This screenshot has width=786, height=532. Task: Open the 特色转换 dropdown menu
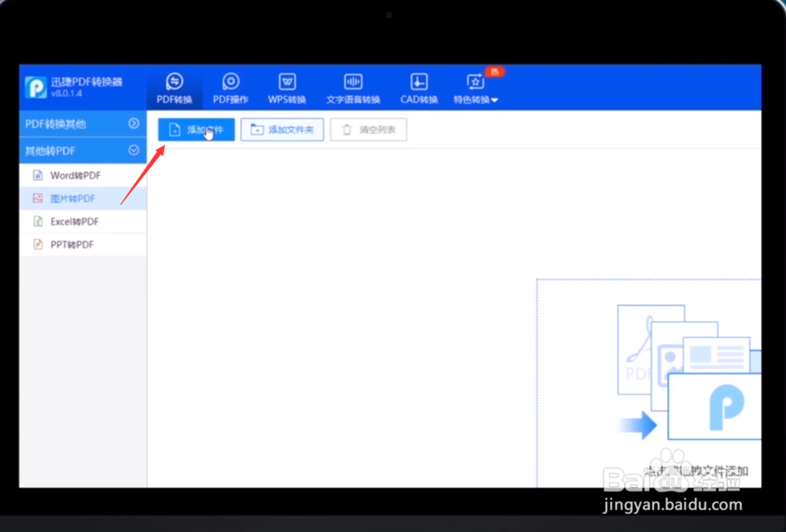[476, 88]
